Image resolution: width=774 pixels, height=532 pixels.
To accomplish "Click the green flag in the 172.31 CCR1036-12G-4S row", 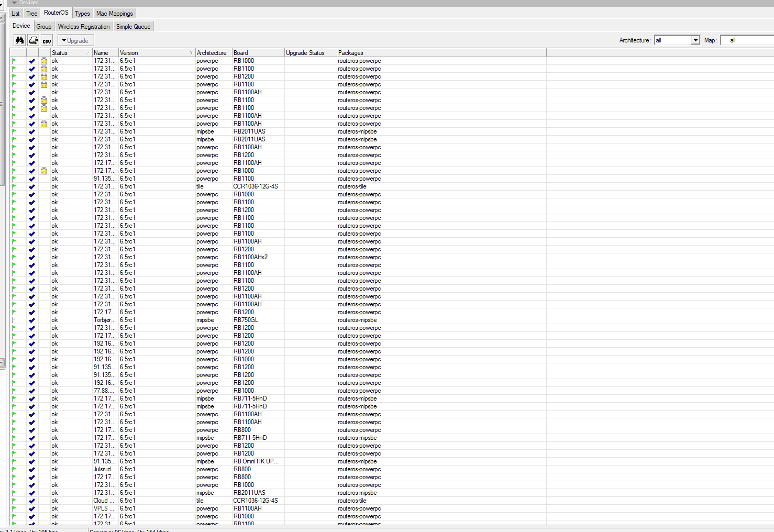I will coord(15,186).
